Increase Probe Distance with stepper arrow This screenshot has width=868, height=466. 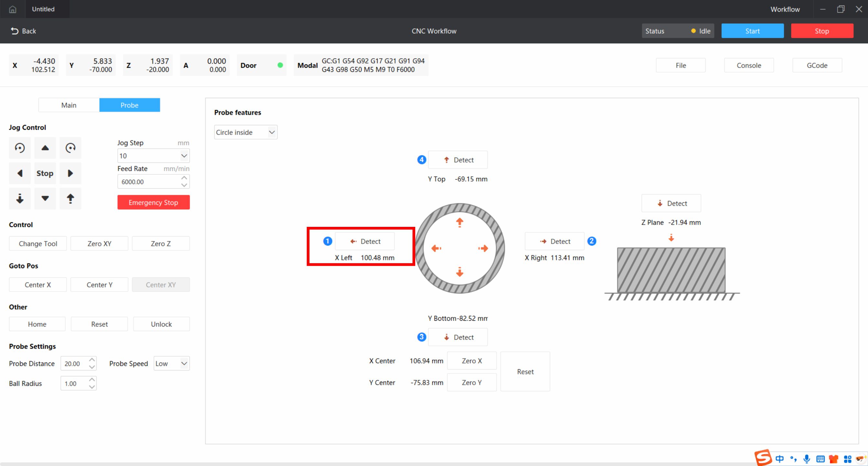tap(91, 360)
